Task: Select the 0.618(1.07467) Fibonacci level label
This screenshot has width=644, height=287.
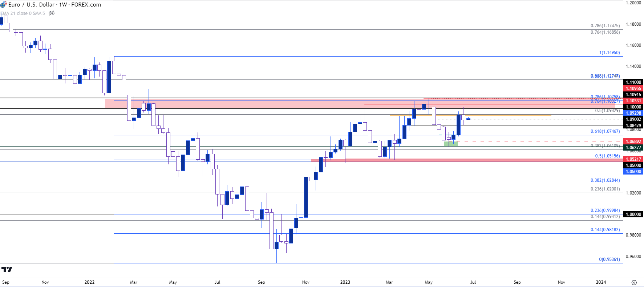Action: pyautogui.click(x=605, y=131)
